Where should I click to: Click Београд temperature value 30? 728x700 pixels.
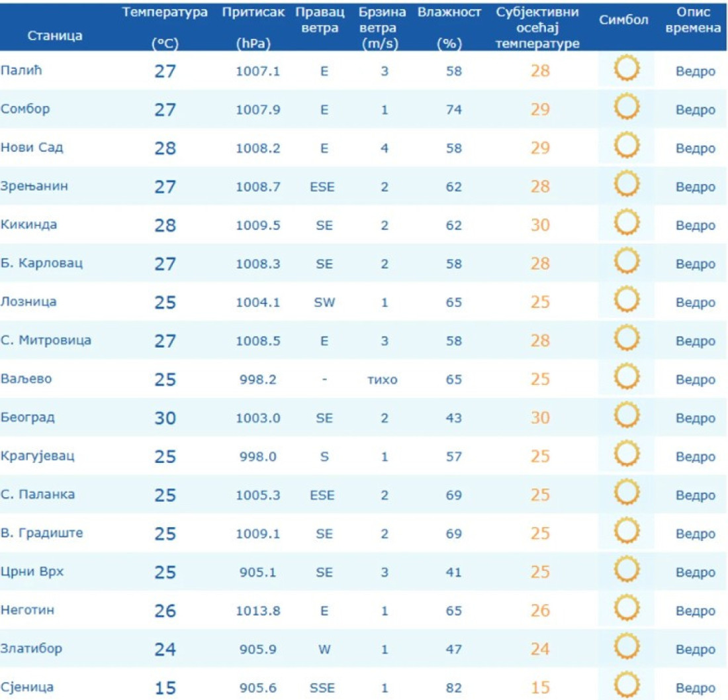coord(165,419)
